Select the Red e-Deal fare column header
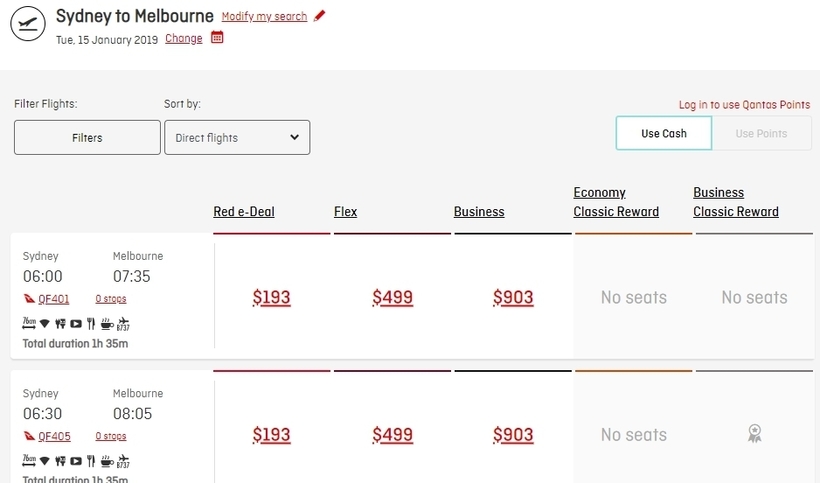This screenshot has width=820, height=483. coord(244,212)
